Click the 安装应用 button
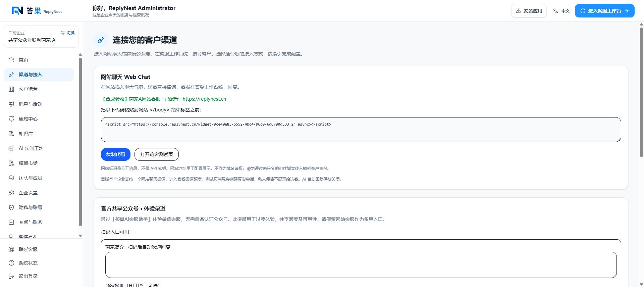This screenshot has width=644, height=287. tap(529, 11)
